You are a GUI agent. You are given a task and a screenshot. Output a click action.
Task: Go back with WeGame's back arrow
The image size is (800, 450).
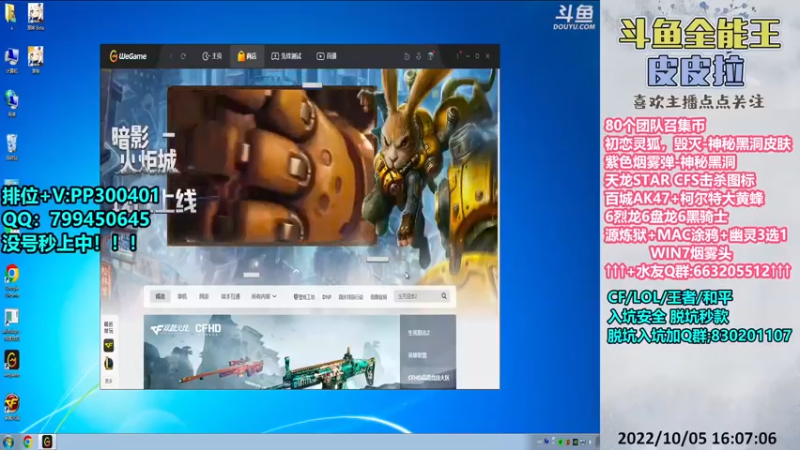[171, 56]
